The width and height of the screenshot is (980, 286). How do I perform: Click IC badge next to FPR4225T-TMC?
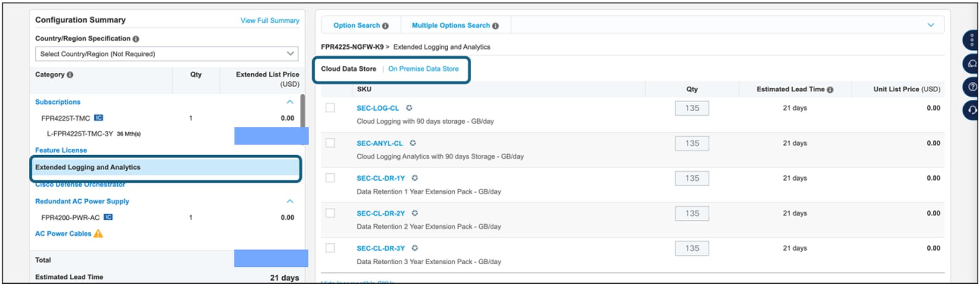(x=98, y=118)
